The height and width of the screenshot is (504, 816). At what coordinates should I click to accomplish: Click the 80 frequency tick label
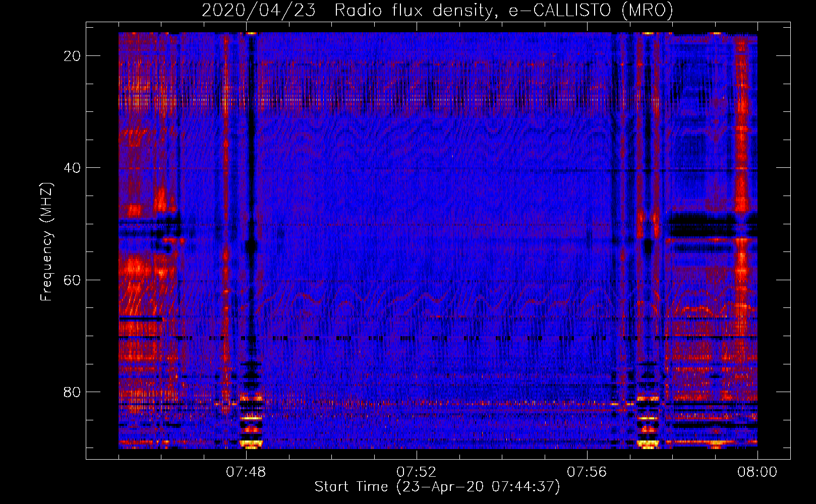pos(72,392)
